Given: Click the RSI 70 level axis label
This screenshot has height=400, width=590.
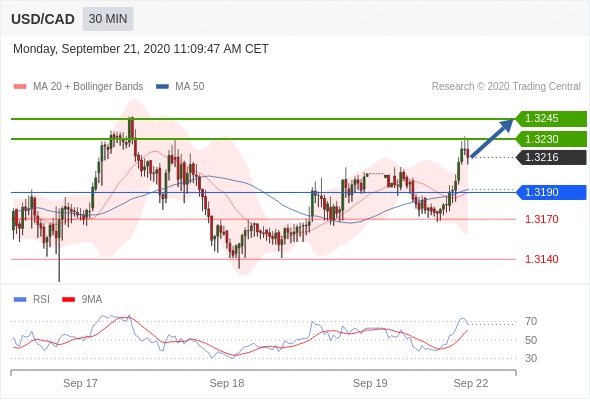Looking at the screenshot, I should click(531, 321).
